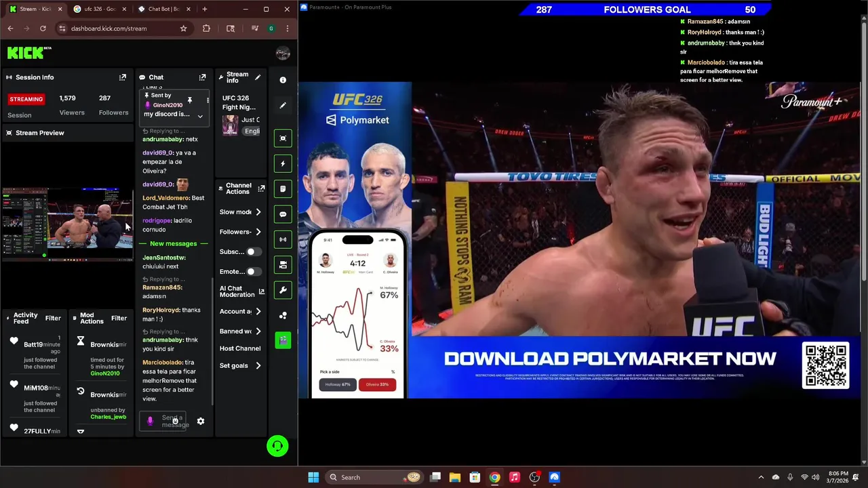868x488 pixels.
Task: Open the emoji picker in chat input
Action: [x=175, y=422]
